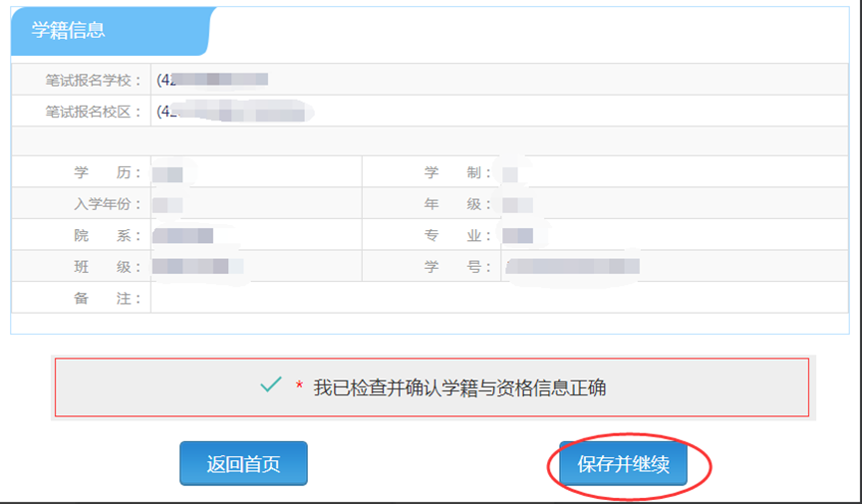Click the blurred 班级 value
The image size is (862, 504).
click(x=197, y=267)
